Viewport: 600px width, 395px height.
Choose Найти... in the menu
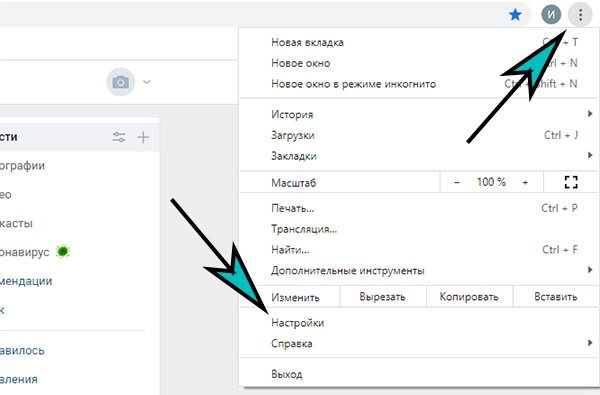click(419, 250)
